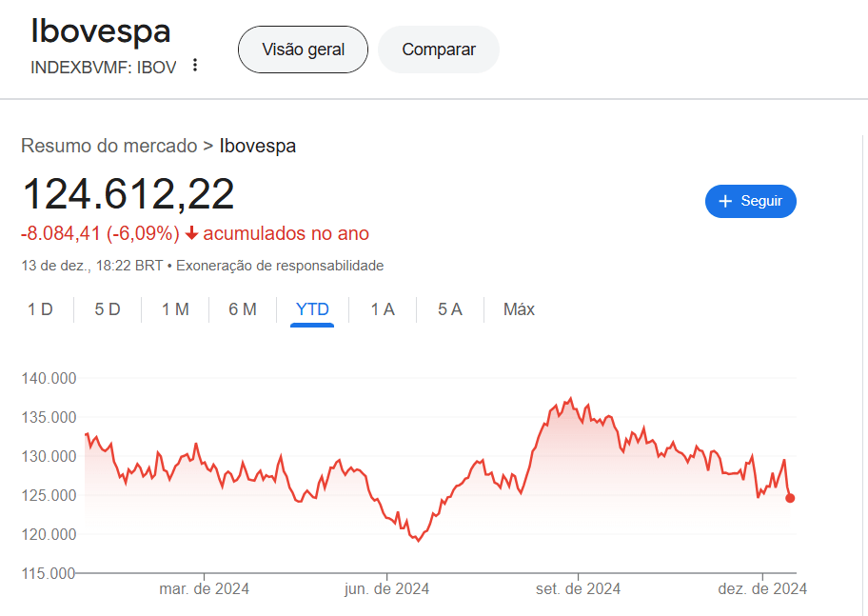Screen dimensions: 868x616
Task: Show the 5 A chart range
Action: pyautogui.click(x=450, y=309)
